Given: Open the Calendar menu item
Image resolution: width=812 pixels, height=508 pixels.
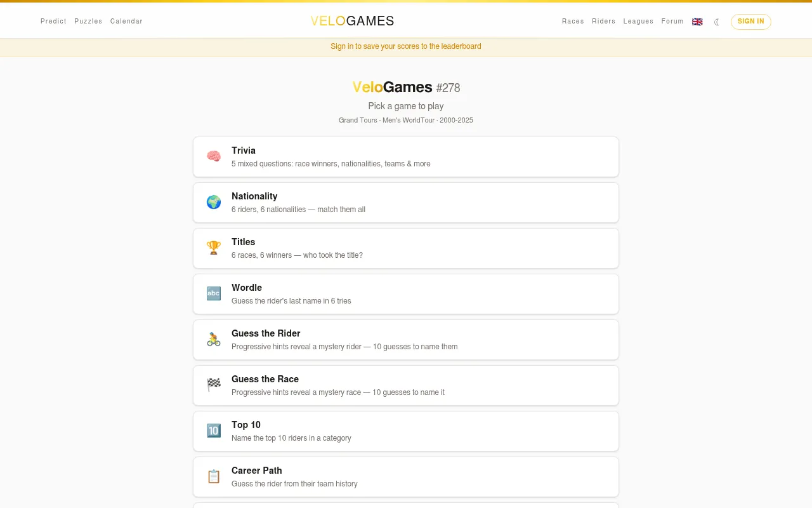Looking at the screenshot, I should (126, 22).
